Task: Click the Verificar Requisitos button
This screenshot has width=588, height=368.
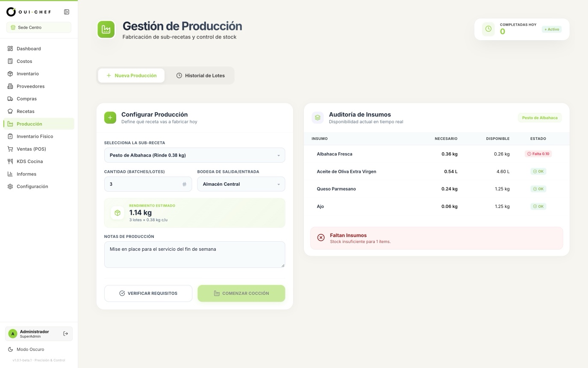Action: pyautogui.click(x=148, y=294)
